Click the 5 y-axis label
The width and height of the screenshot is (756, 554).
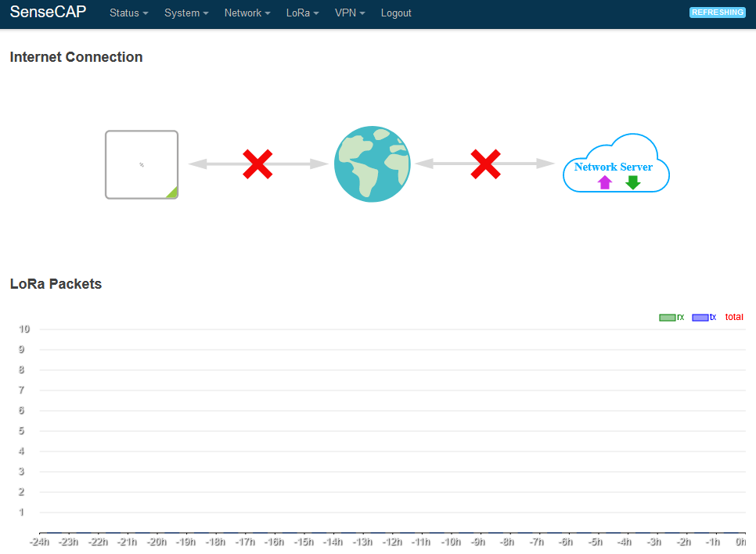[x=21, y=431]
